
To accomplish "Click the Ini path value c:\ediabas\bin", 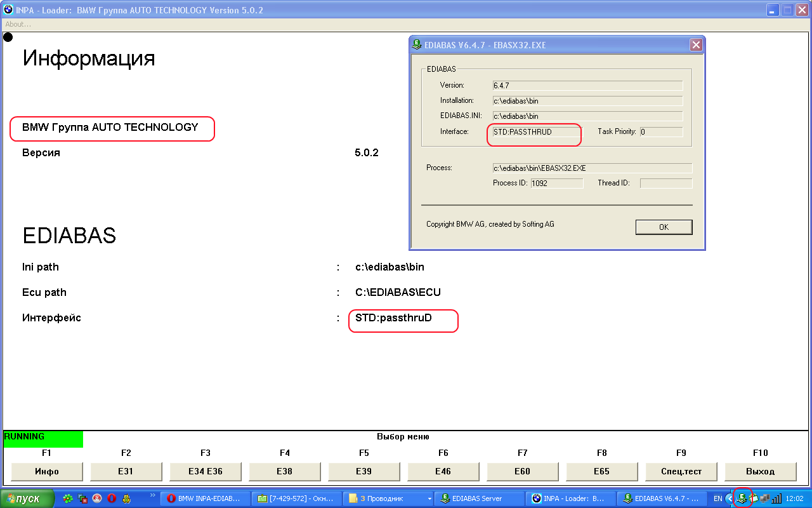I will pos(389,267).
